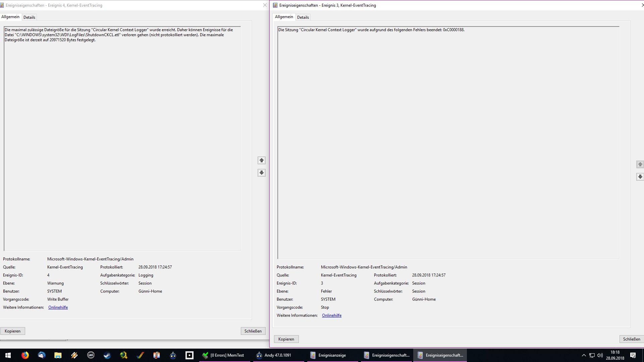The height and width of the screenshot is (362, 644).
Task: Launch Steam from the taskbar
Action: (x=107, y=355)
